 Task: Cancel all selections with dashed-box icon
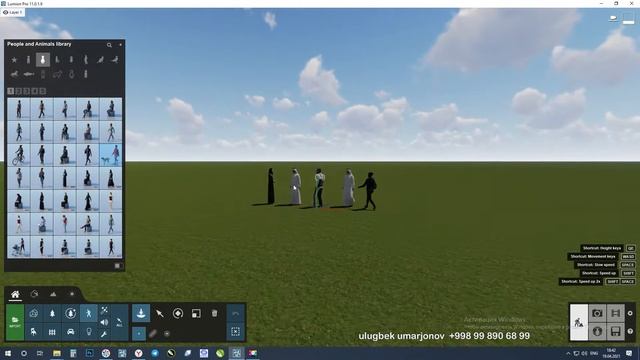coord(236,331)
